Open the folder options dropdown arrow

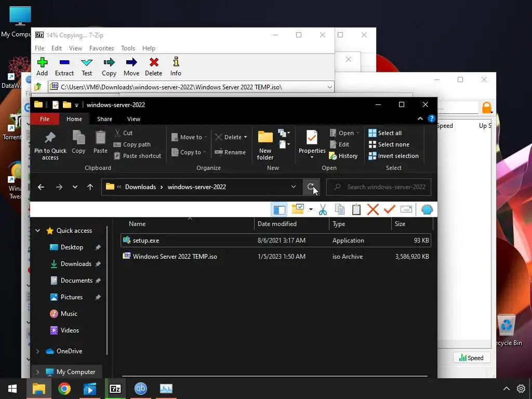pos(311,209)
